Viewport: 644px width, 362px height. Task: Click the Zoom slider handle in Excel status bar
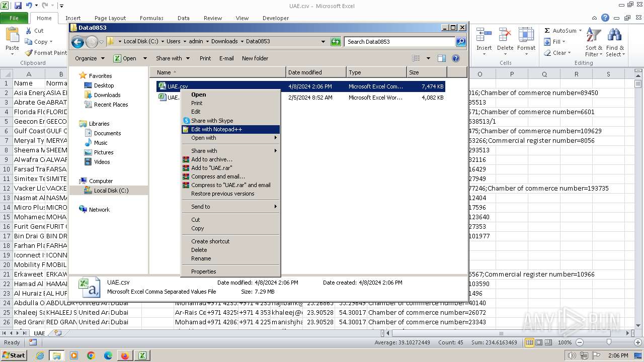pyautogui.click(x=609, y=342)
